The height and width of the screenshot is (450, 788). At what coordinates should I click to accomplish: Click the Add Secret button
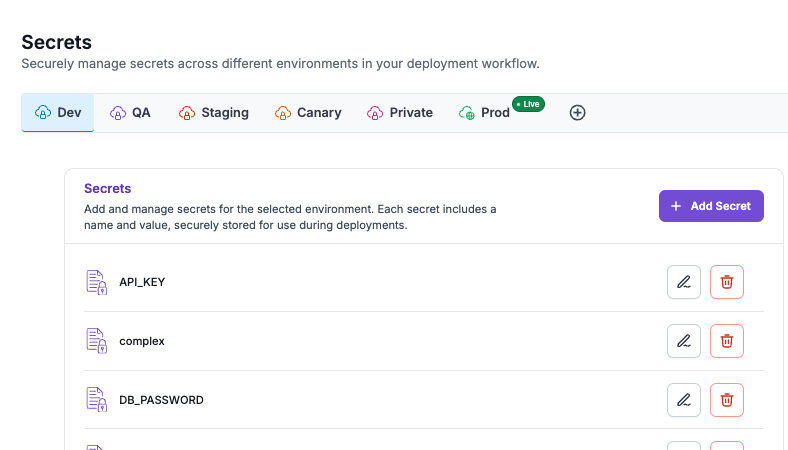(x=711, y=206)
